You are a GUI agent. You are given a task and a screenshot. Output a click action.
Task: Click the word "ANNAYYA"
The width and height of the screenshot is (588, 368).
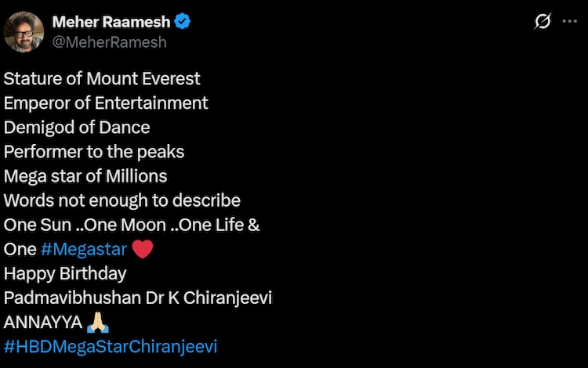point(43,323)
